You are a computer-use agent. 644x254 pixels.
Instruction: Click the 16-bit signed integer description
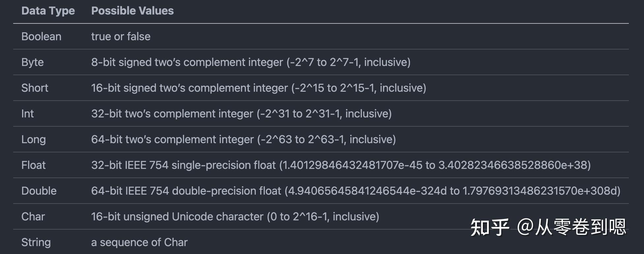pyautogui.click(x=258, y=88)
